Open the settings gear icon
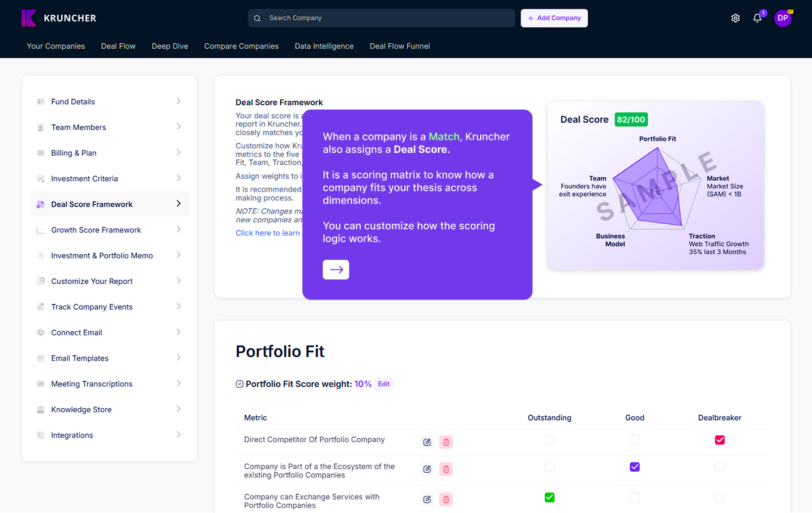Image resolution: width=812 pixels, height=513 pixels. pyautogui.click(x=736, y=18)
